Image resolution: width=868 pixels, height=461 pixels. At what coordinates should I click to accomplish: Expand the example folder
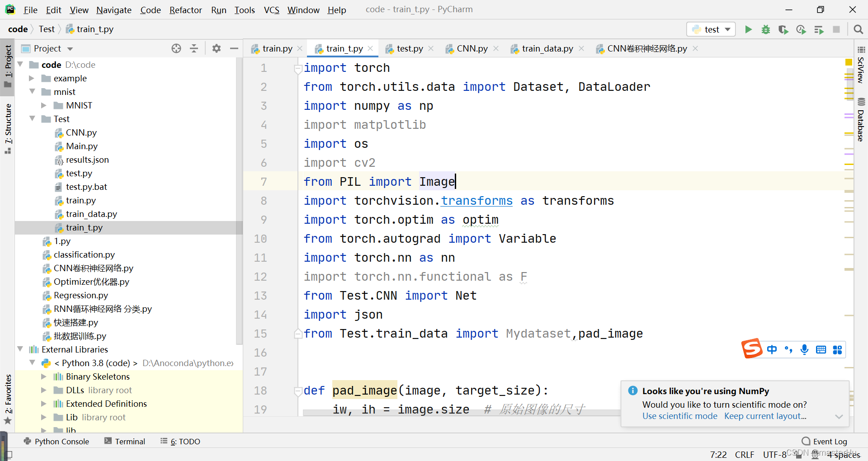[x=32, y=78]
